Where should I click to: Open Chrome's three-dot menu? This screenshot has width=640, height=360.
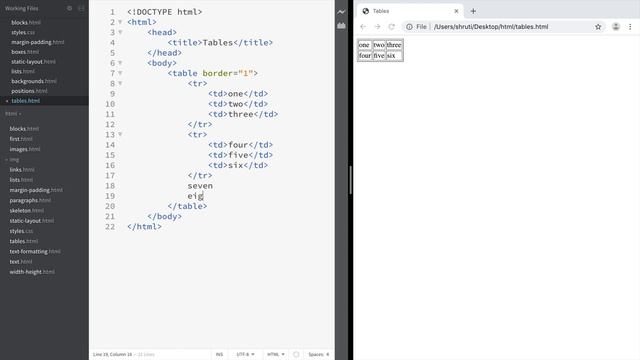coord(630,27)
